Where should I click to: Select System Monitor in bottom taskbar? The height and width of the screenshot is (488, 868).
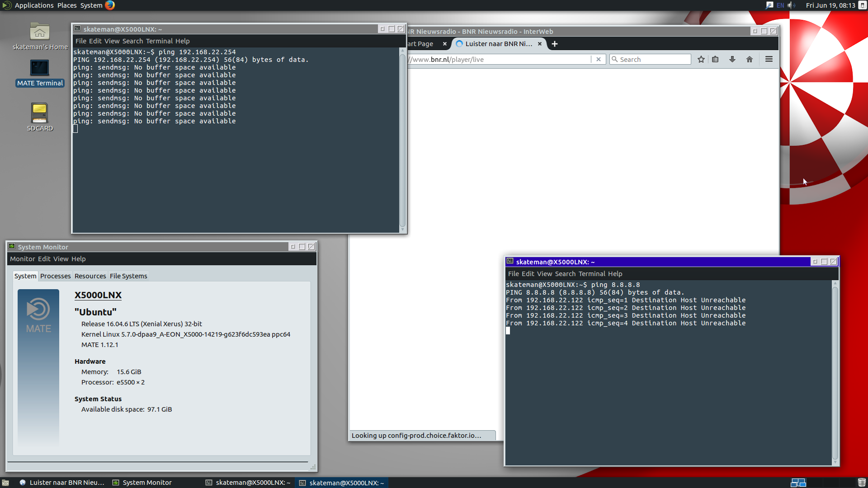pos(142,483)
